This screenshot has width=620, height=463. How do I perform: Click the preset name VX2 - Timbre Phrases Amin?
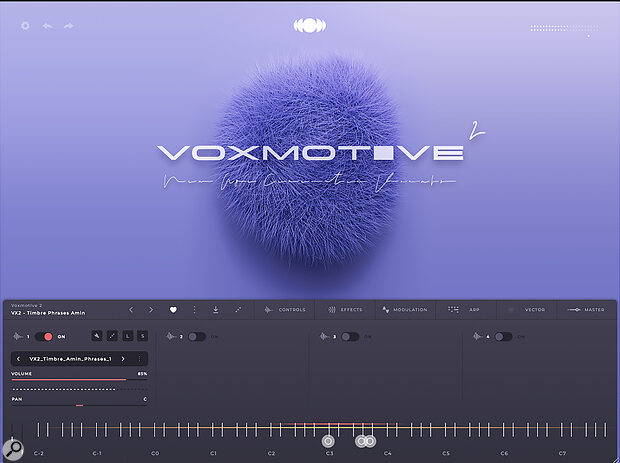(x=48, y=313)
